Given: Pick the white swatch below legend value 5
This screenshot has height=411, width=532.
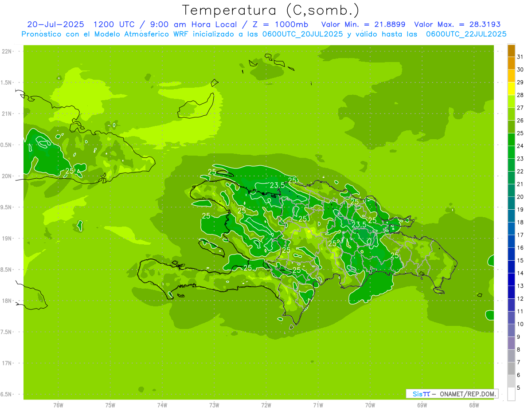Looking at the screenshot, I should pyautogui.click(x=511, y=394).
